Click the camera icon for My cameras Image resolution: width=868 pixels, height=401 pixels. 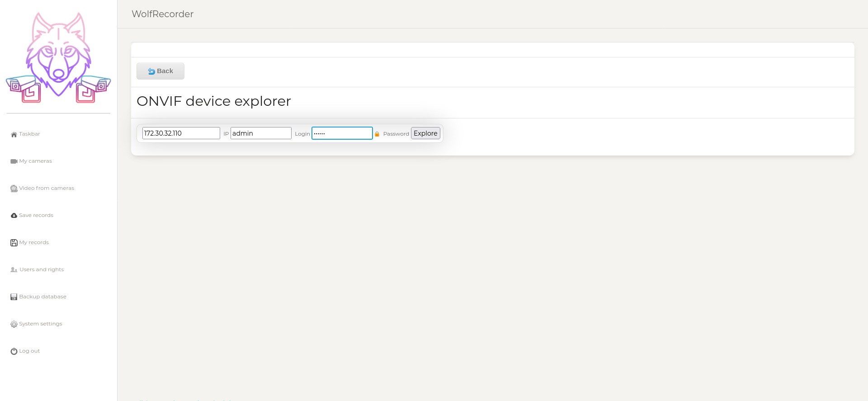tap(14, 161)
